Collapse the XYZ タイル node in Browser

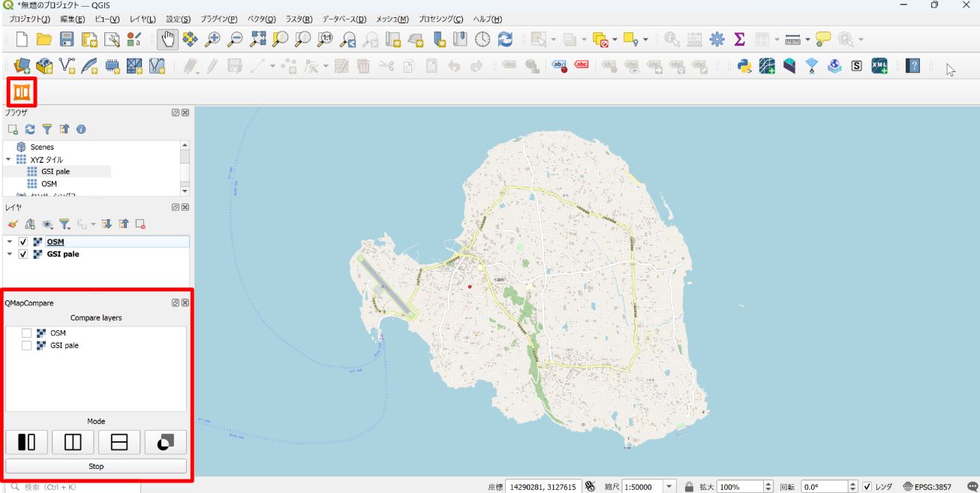[8, 159]
